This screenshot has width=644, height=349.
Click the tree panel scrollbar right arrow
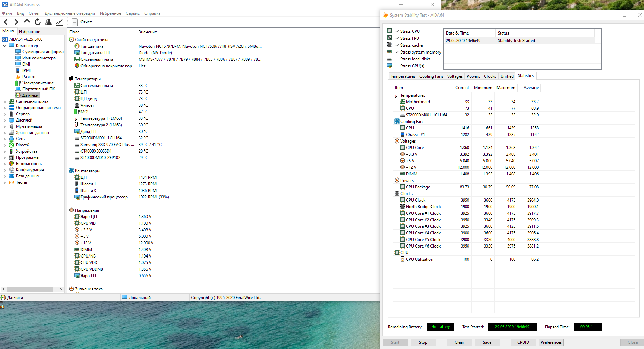(x=61, y=289)
